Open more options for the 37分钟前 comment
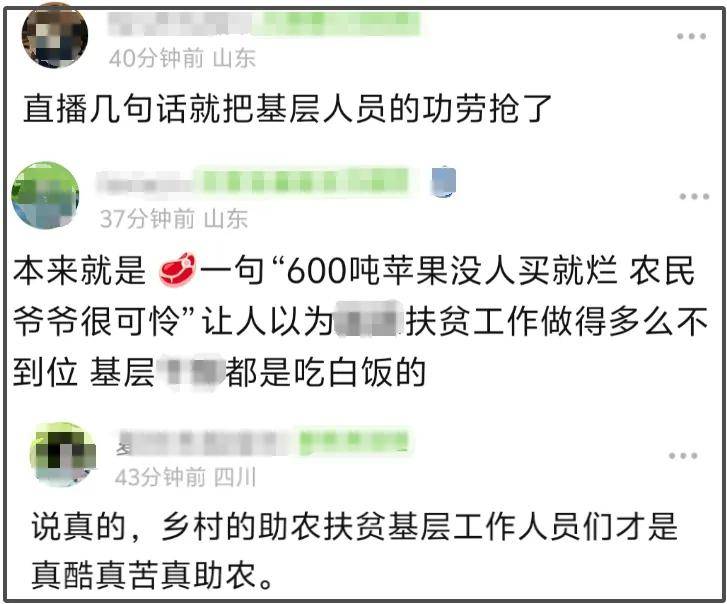The image size is (727, 604). [694, 197]
